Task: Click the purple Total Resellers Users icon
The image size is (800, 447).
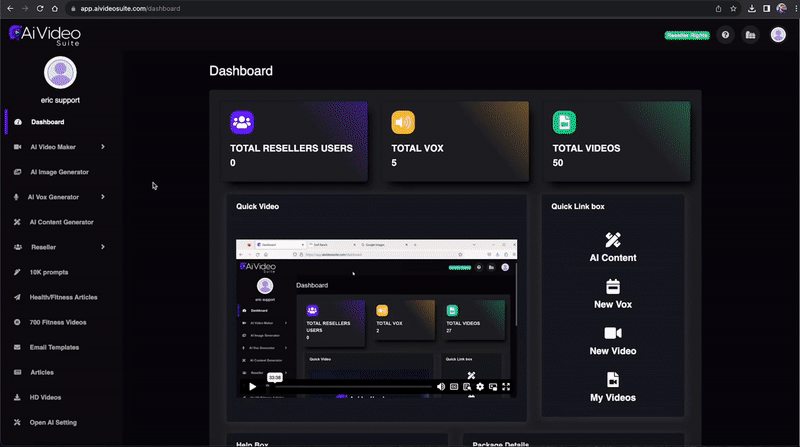Action: [242, 122]
